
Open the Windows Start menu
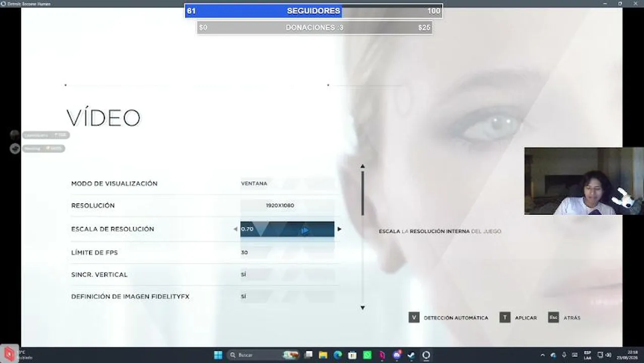218,355
